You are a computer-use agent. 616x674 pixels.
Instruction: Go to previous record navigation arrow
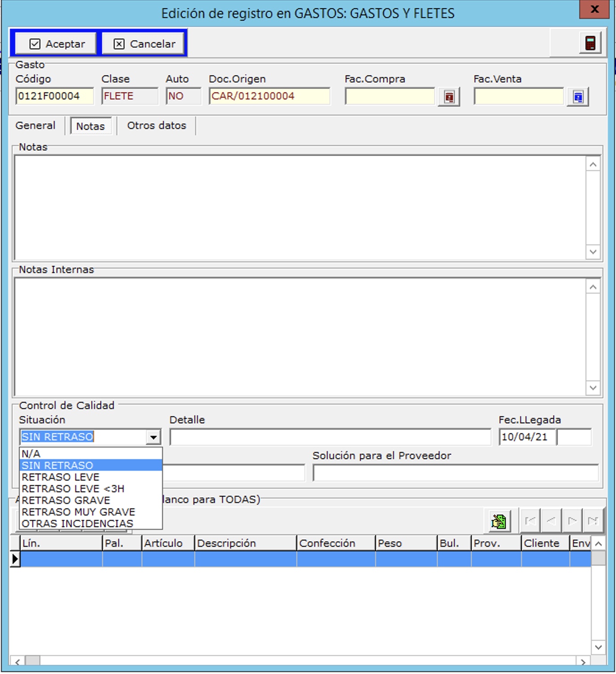[551, 521]
